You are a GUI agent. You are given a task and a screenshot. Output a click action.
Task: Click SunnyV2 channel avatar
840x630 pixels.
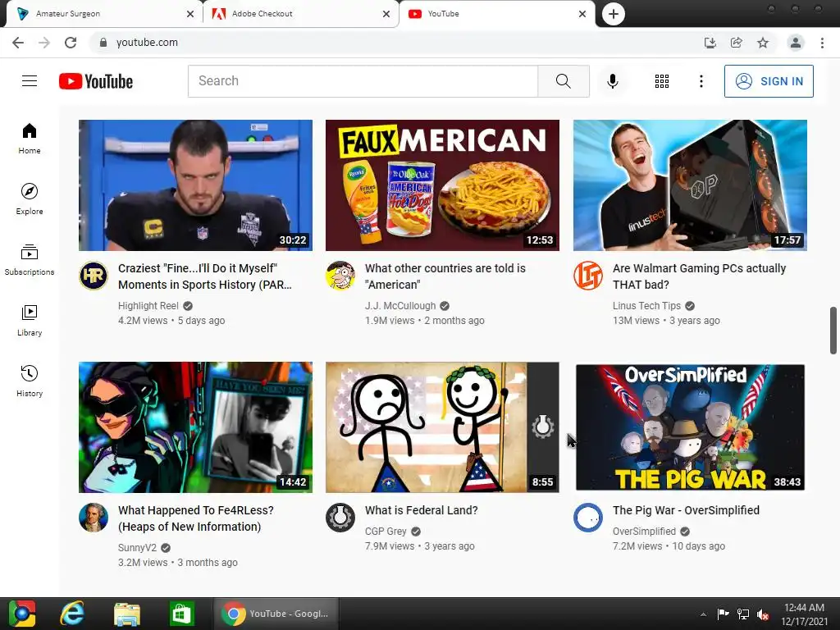[x=94, y=518]
